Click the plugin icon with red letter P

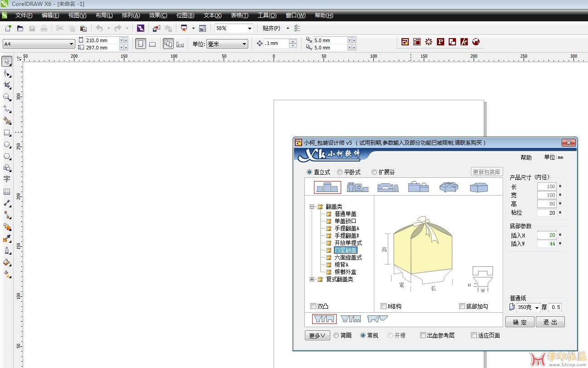[440, 42]
